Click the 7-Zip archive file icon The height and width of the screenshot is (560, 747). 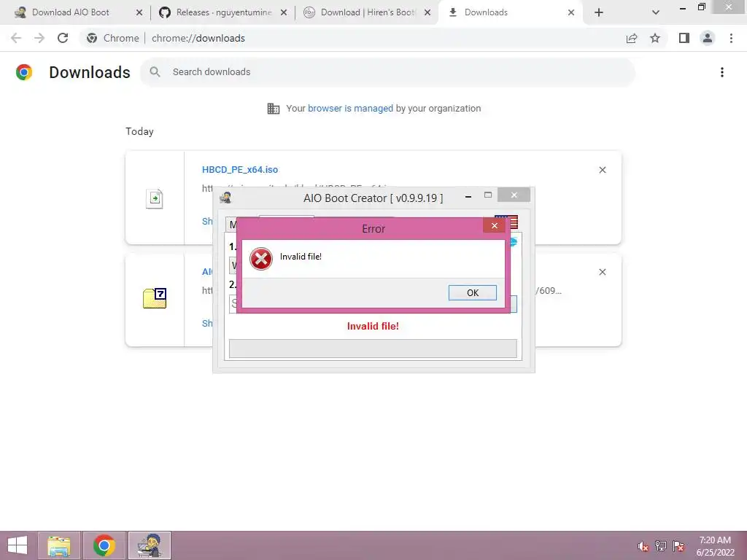tap(155, 298)
